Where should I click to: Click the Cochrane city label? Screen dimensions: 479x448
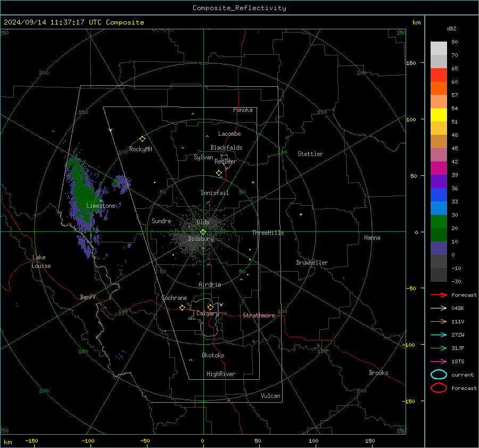coord(174,298)
